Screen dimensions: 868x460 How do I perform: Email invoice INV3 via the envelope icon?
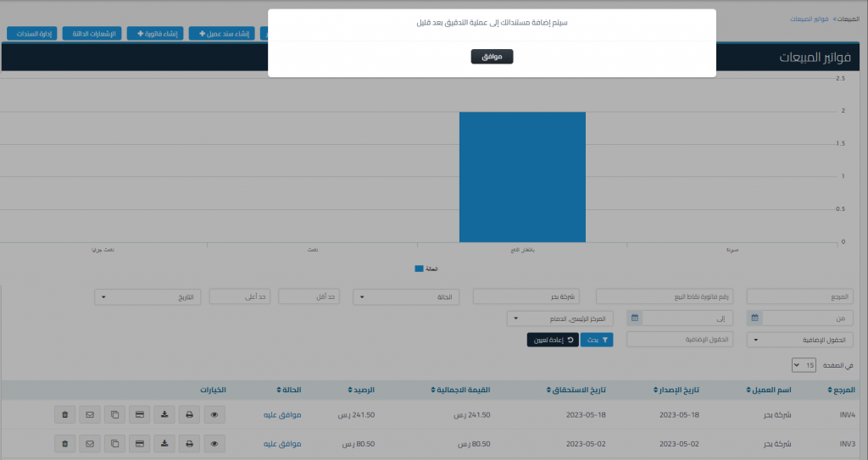click(x=89, y=443)
